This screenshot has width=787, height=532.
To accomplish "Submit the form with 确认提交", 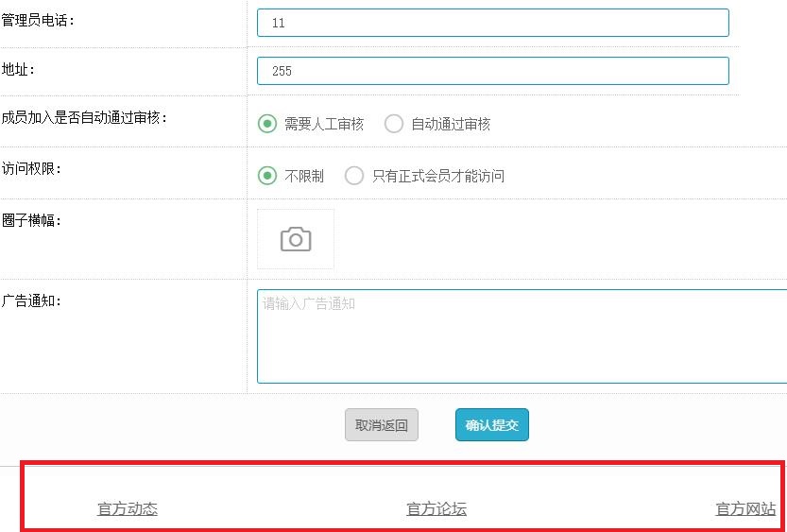I will click(x=491, y=425).
